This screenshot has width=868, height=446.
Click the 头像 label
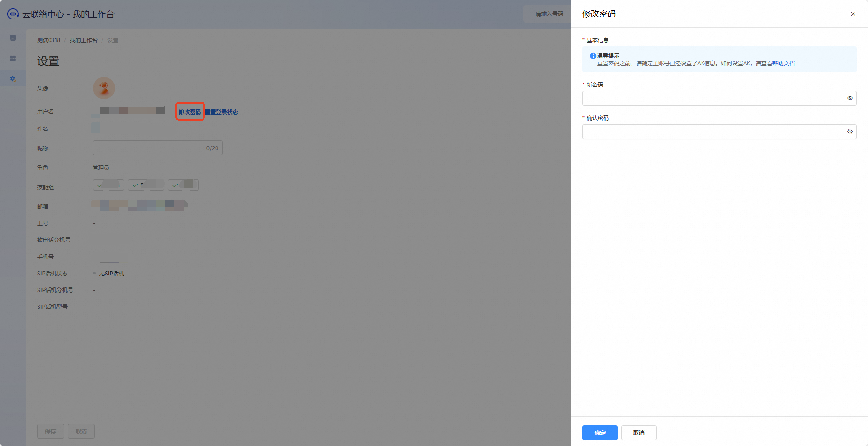pos(43,89)
